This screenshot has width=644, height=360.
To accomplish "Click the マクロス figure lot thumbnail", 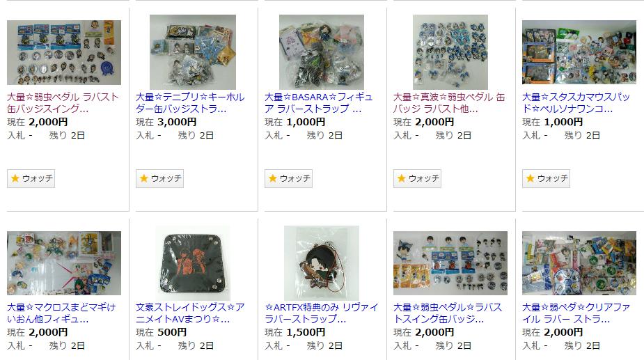I will pos(64,263).
